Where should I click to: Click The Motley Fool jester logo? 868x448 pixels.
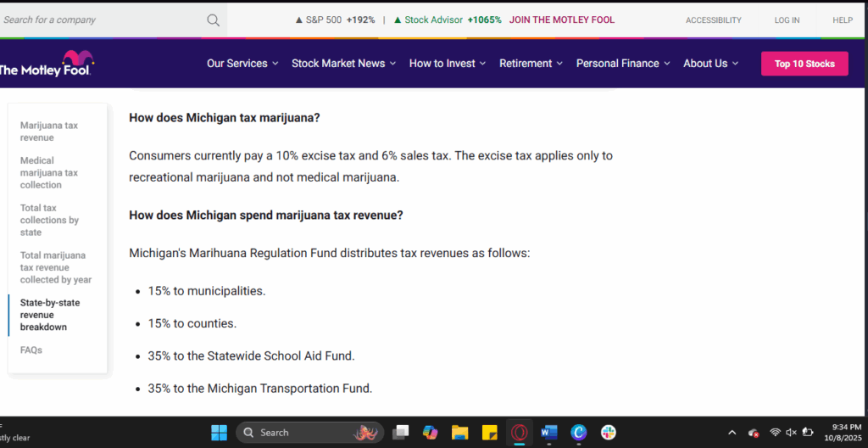pyautogui.click(x=46, y=64)
